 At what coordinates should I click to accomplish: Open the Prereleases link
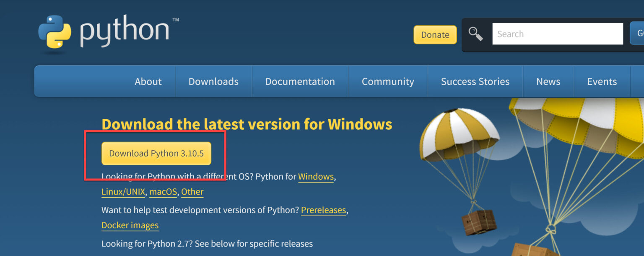323,210
